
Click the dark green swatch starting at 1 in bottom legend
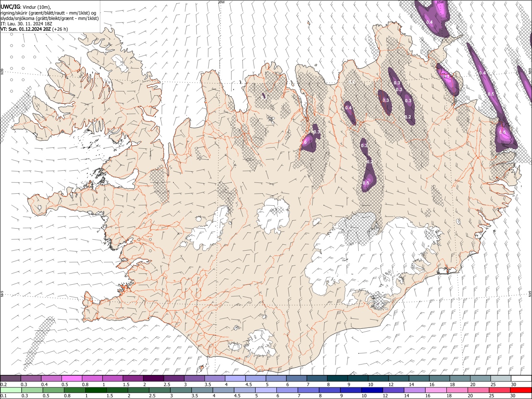pyautogui.click(x=95, y=390)
